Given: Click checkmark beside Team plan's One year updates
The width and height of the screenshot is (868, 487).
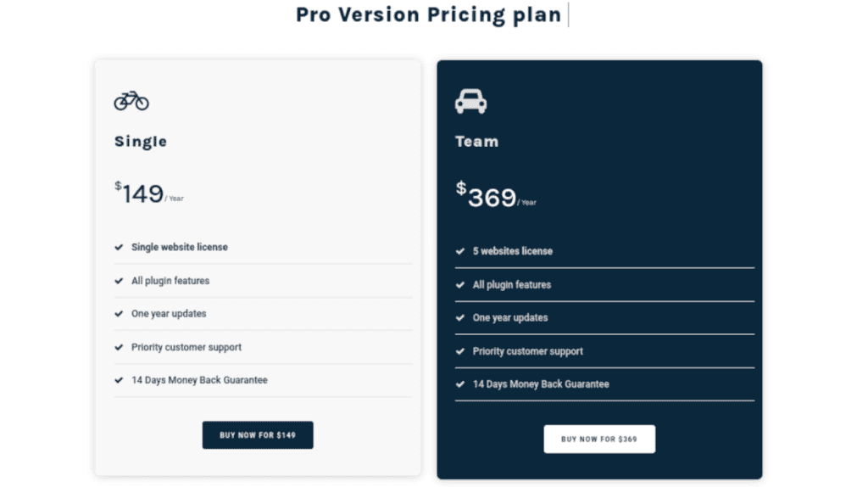Looking at the screenshot, I should [x=460, y=318].
